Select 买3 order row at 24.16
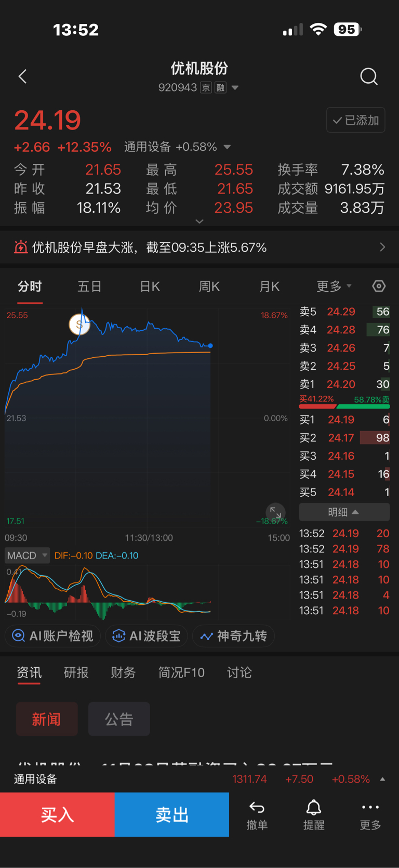 344,456
